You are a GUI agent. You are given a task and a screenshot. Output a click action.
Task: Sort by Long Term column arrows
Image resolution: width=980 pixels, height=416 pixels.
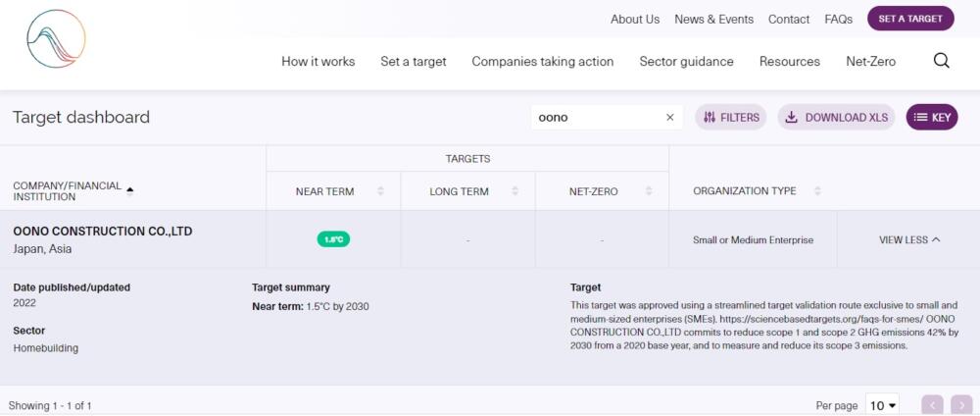(515, 191)
